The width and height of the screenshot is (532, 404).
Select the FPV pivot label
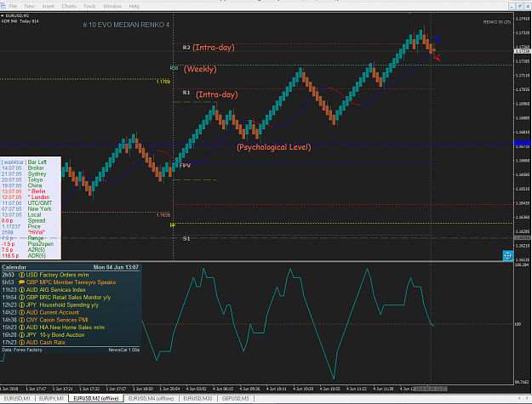(185, 165)
